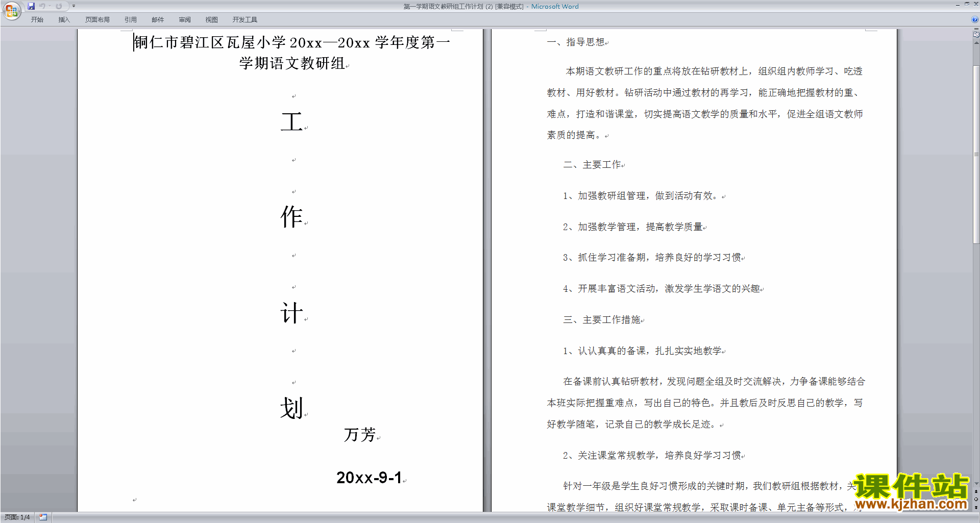The width and height of the screenshot is (980, 523).
Task: Click the heading 三、主要工作措施
Action: [x=602, y=320]
